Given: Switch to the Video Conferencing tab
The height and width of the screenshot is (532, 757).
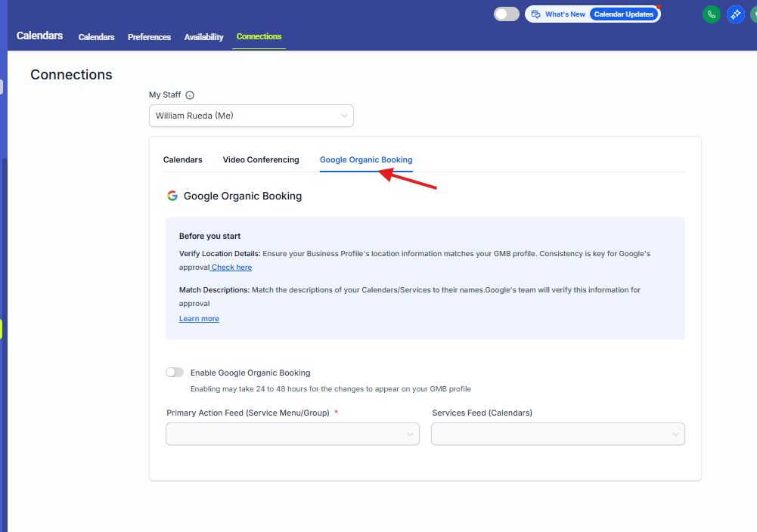Looking at the screenshot, I should 261,160.
